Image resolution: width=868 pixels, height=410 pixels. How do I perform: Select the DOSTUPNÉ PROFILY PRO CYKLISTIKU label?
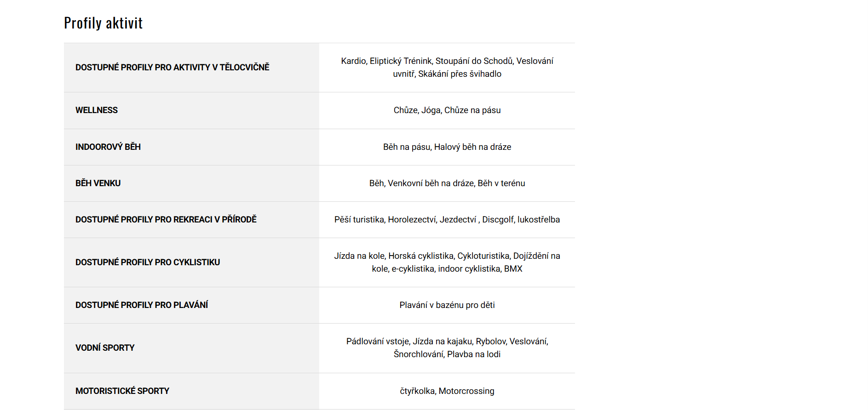pyautogui.click(x=148, y=262)
